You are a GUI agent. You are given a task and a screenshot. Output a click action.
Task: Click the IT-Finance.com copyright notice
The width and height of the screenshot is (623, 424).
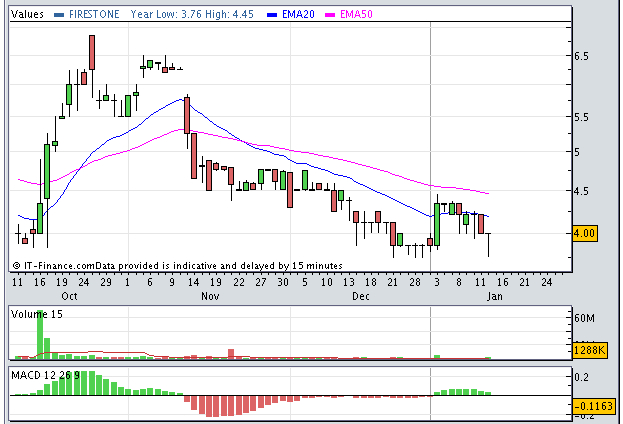(x=177, y=266)
